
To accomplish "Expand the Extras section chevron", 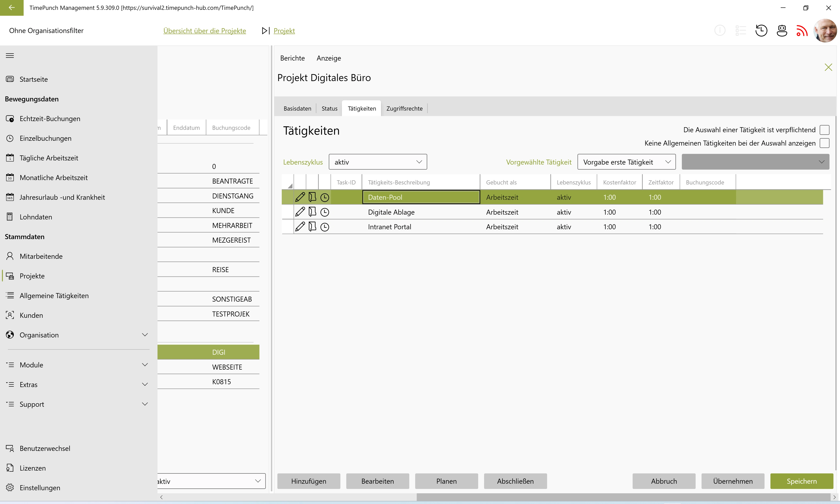I will (x=145, y=384).
